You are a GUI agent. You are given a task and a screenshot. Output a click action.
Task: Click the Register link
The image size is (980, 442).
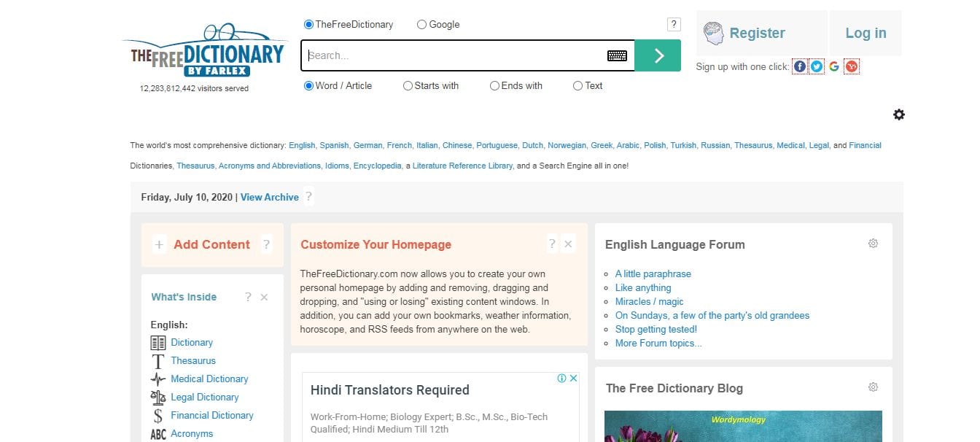(757, 33)
